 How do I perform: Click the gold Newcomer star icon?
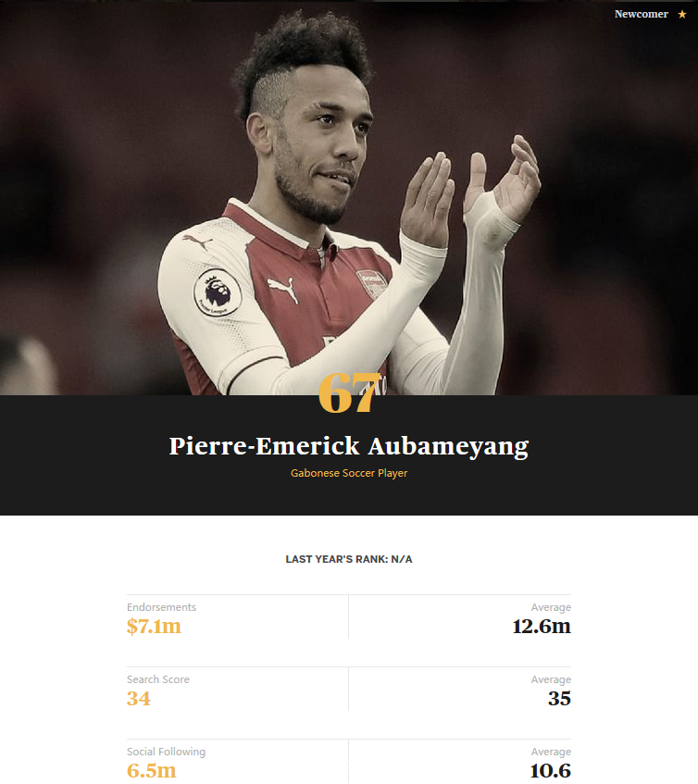pos(682,14)
